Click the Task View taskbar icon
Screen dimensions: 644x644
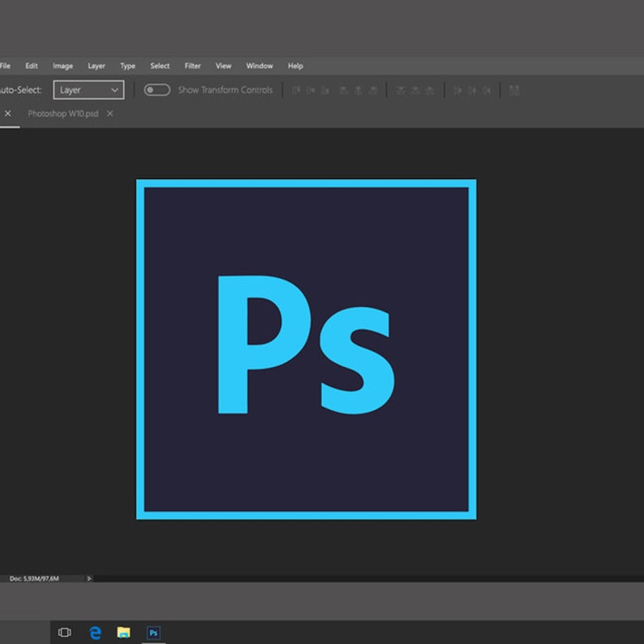tap(64, 633)
